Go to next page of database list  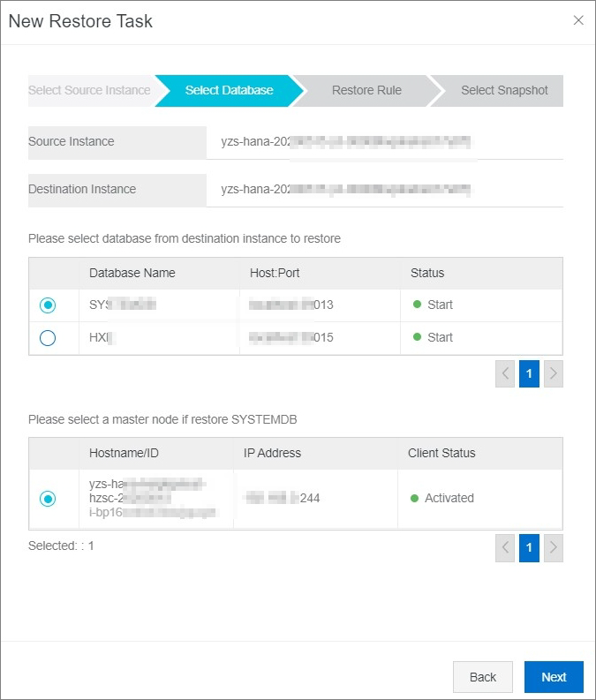click(x=554, y=373)
